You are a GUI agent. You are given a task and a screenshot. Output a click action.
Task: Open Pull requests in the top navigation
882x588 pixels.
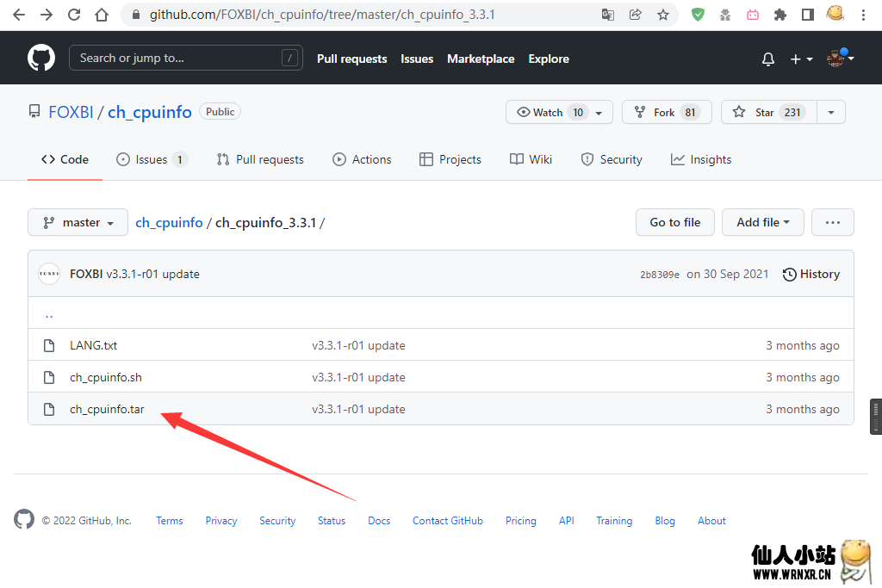click(351, 59)
